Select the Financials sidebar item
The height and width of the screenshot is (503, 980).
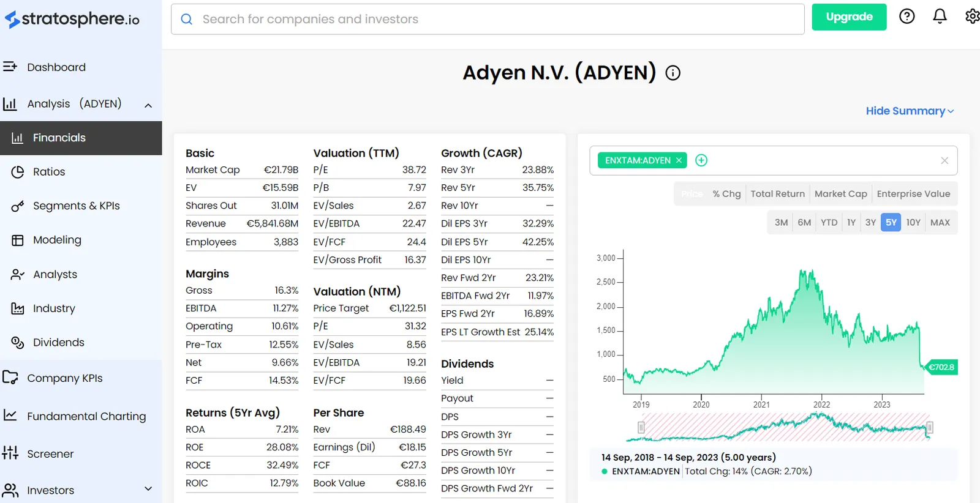tap(81, 138)
